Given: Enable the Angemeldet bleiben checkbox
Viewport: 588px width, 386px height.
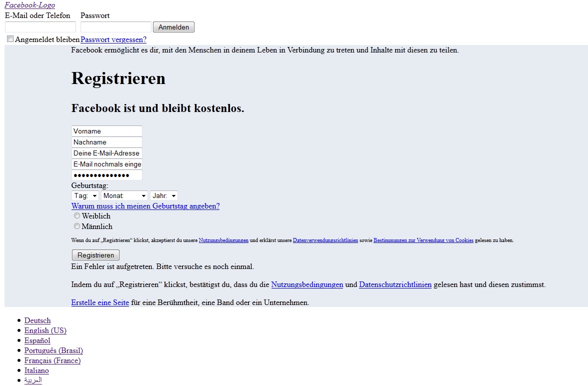Looking at the screenshot, I should click(10, 39).
